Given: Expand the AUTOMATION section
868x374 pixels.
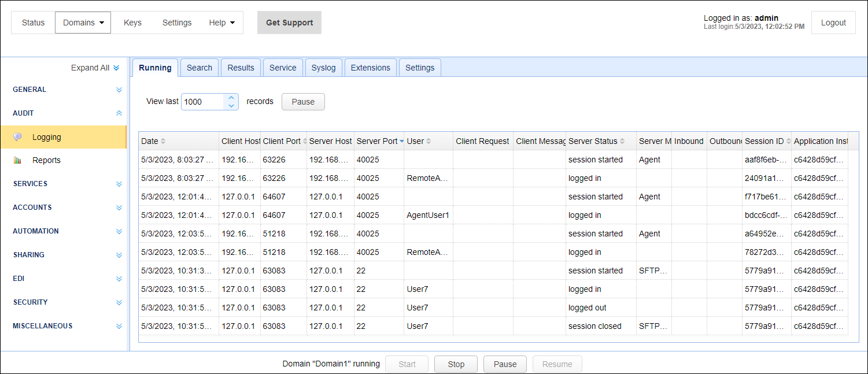Looking at the screenshot, I should pyautogui.click(x=119, y=231).
